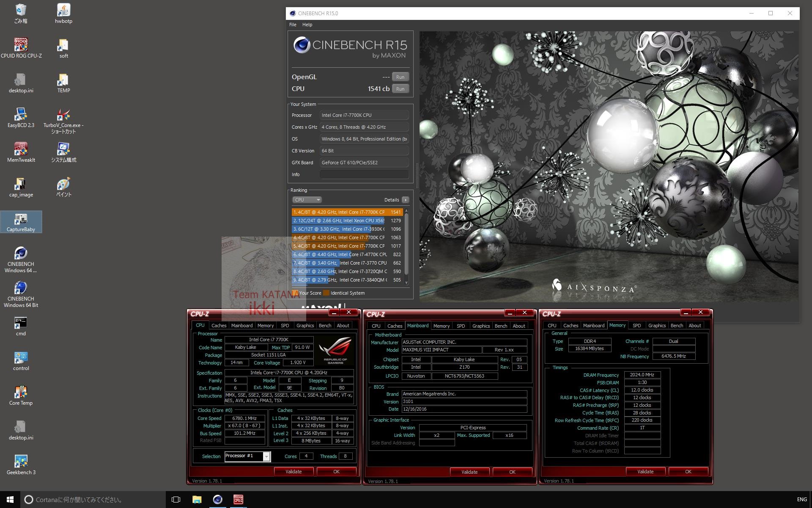Open SPD tab in Memory CPU-Z window
Screen dimensions: 812x508
point(636,326)
